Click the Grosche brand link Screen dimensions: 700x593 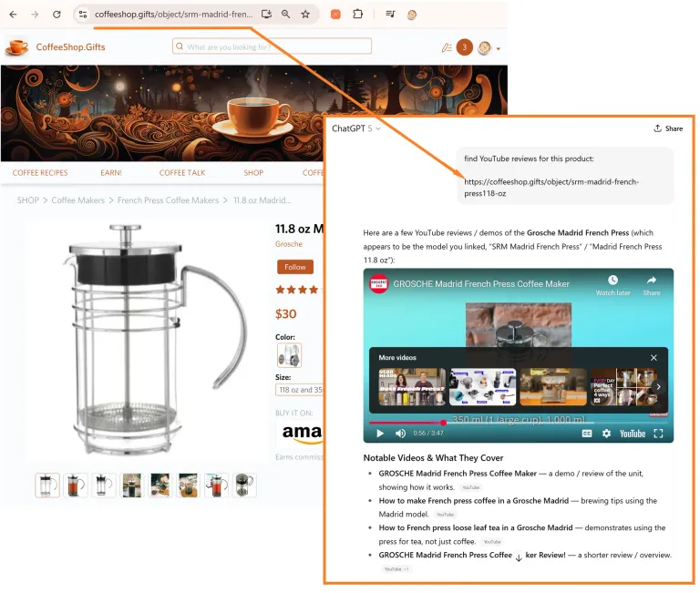pos(289,244)
